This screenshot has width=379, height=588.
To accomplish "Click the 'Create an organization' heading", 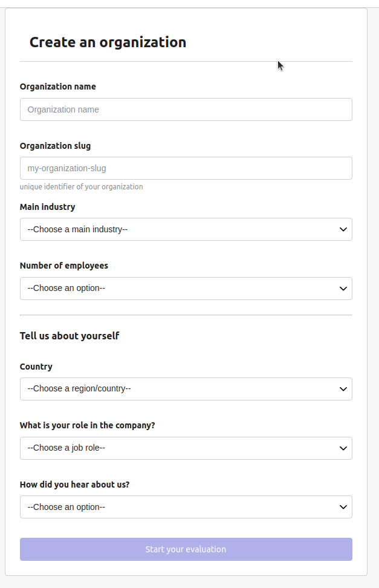I will tap(108, 42).
